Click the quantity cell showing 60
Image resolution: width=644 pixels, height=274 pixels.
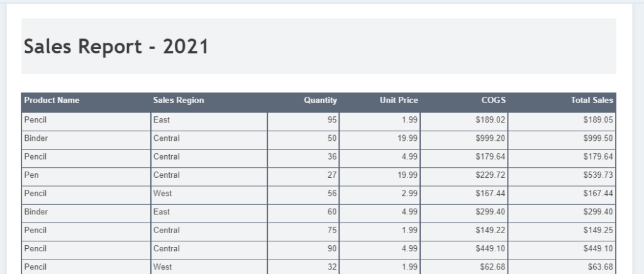332,212
